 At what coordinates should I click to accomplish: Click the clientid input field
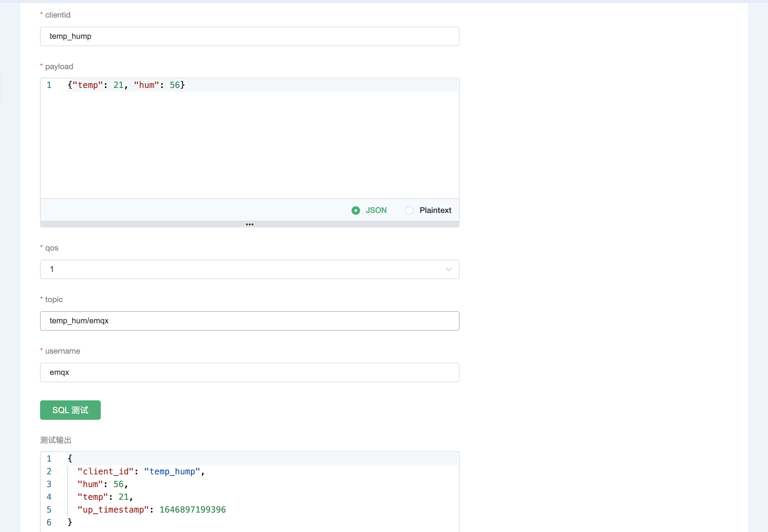pyautogui.click(x=249, y=36)
